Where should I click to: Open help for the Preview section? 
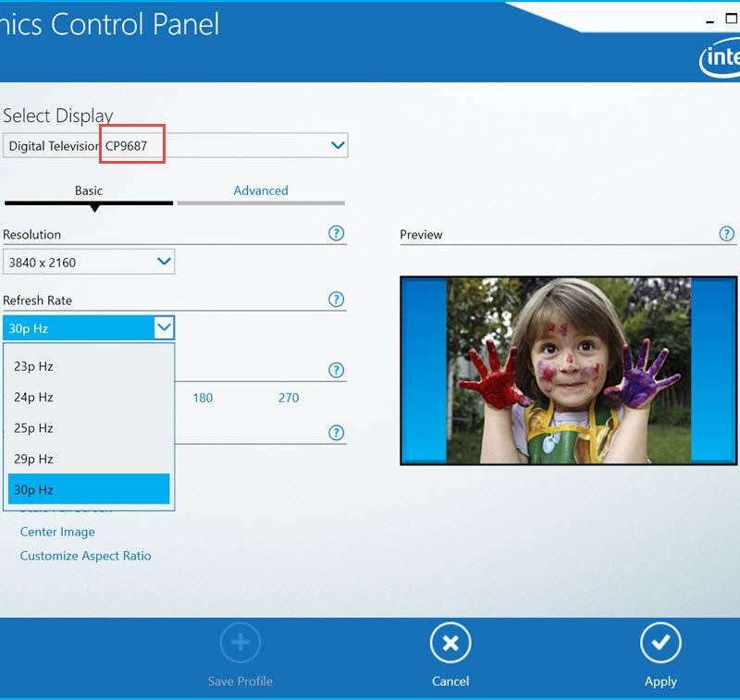727,233
